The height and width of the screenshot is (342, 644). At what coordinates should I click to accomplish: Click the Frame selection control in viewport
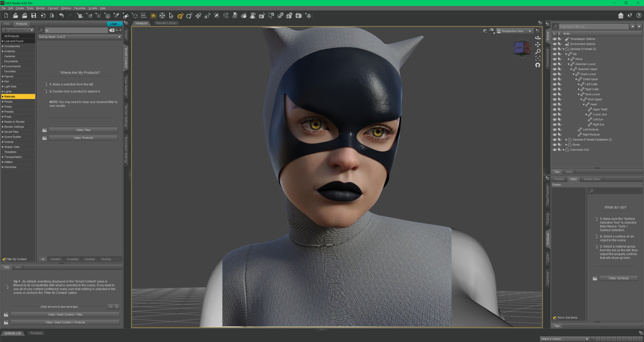(x=538, y=58)
